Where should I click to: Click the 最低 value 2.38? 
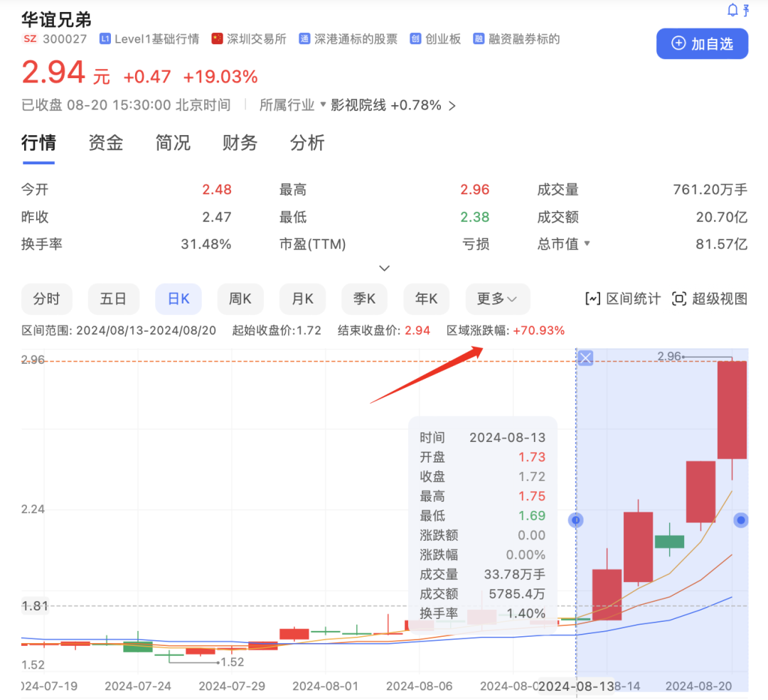point(474,217)
